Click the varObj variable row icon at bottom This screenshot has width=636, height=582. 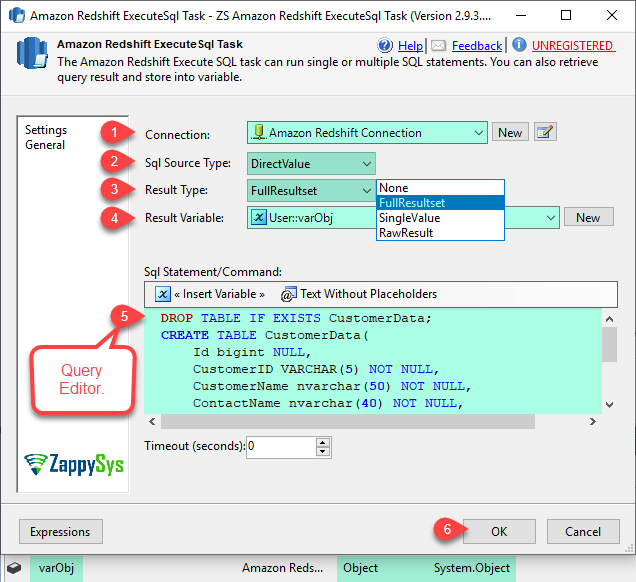click(x=14, y=568)
